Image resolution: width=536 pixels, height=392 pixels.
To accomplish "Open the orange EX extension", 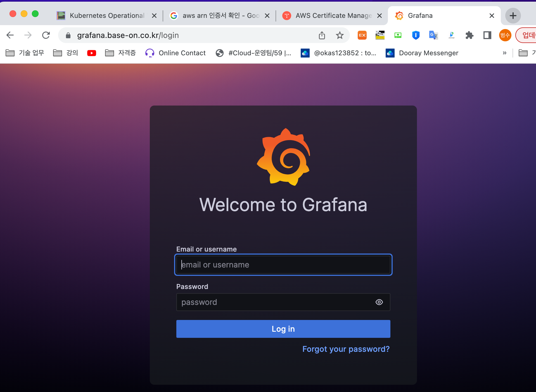I will [362, 35].
